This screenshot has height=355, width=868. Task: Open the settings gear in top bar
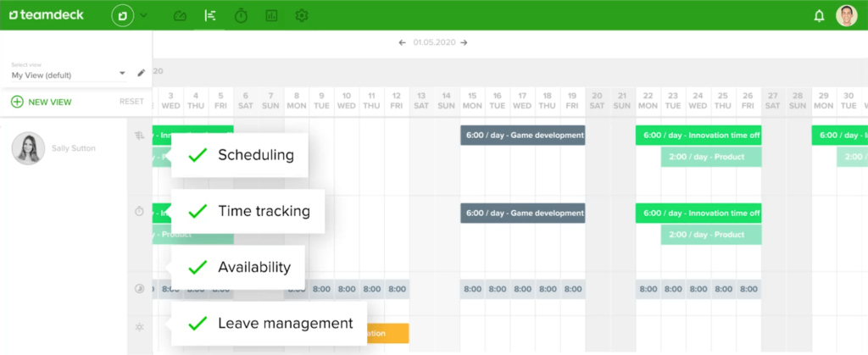pos(302,15)
